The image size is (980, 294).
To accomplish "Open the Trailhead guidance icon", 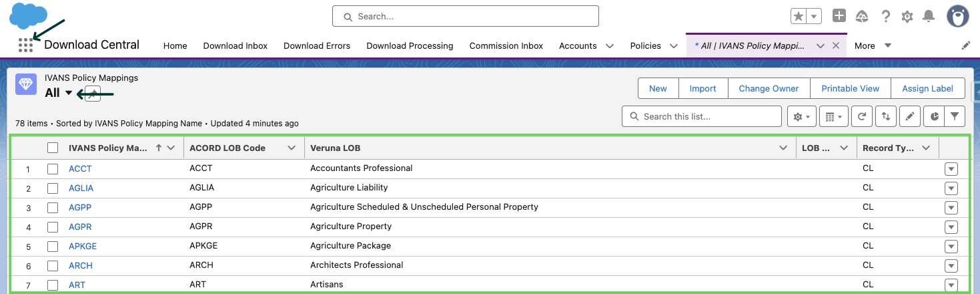I will pyautogui.click(x=862, y=17).
